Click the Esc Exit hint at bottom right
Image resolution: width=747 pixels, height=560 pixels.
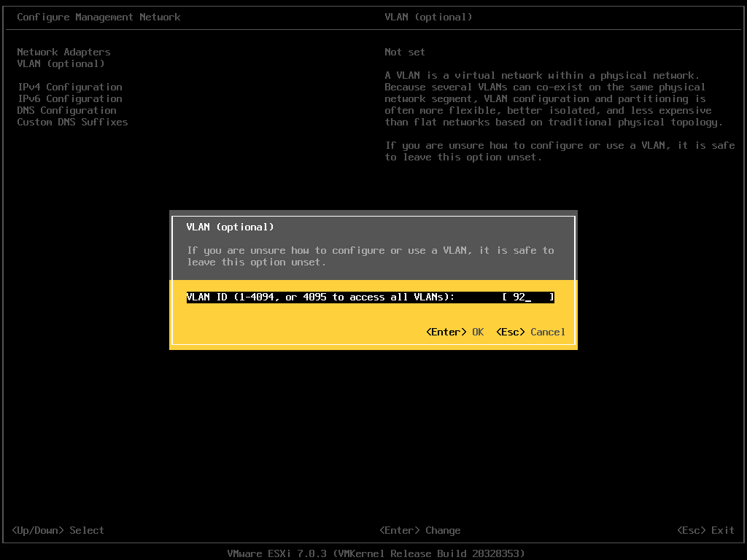(x=705, y=530)
